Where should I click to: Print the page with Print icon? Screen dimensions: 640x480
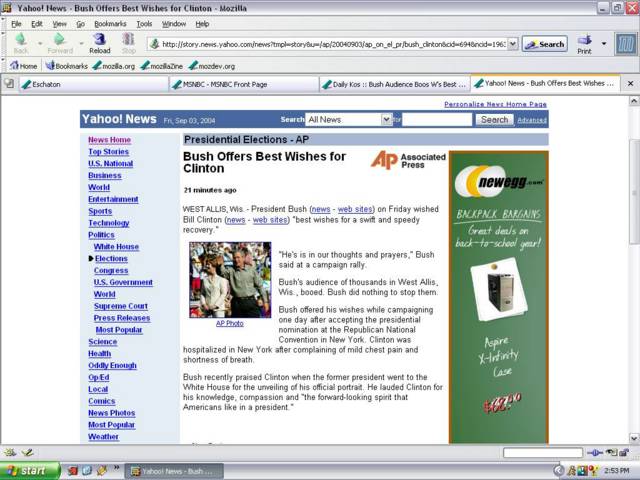point(584,43)
